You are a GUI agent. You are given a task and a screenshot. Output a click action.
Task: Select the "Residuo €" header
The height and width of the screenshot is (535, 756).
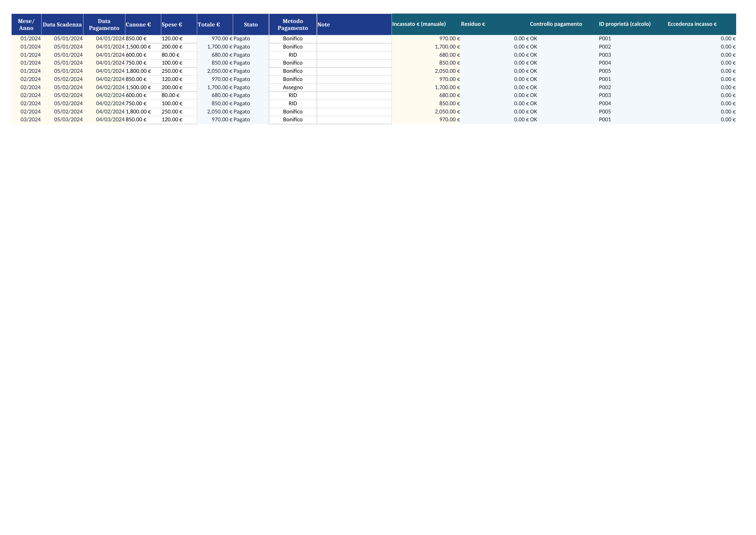(495, 24)
